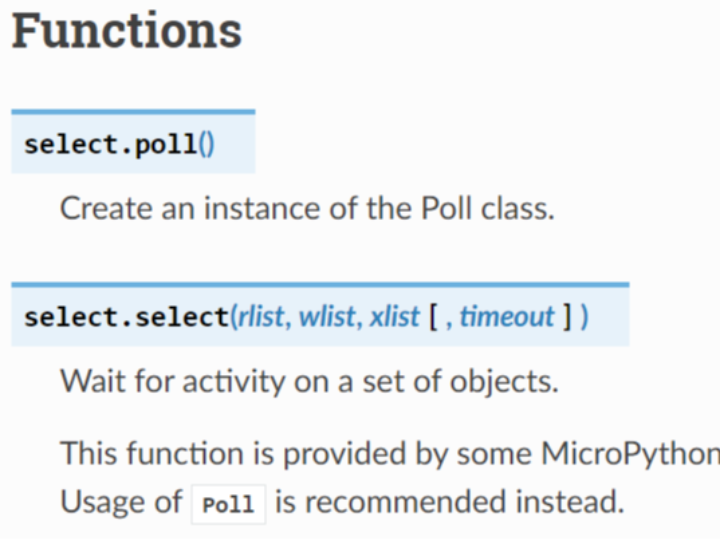Click the blue top border above select.poll
The width and height of the screenshot is (720, 540).
tap(133, 112)
